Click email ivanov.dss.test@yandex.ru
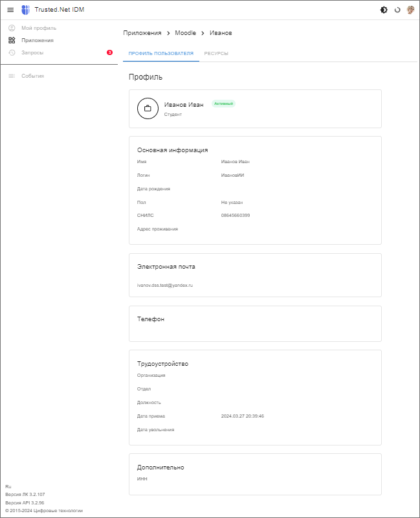The image size is (420, 518). [165, 286]
